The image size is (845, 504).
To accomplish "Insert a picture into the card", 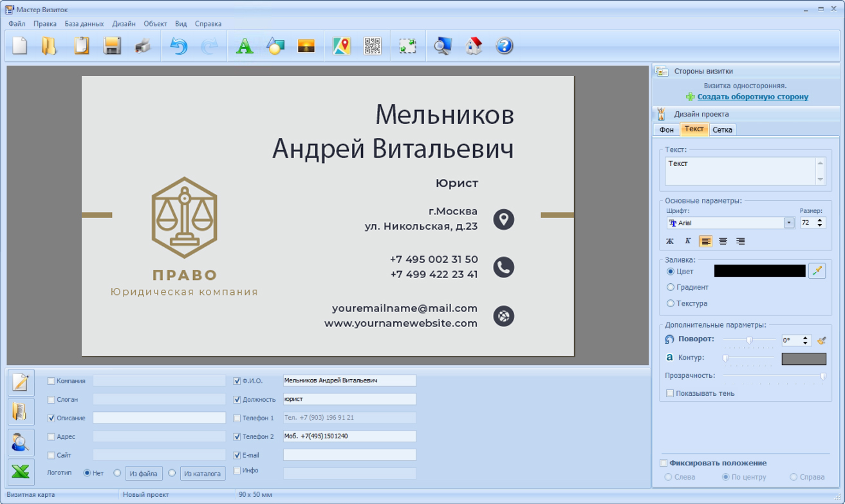I will [x=306, y=46].
